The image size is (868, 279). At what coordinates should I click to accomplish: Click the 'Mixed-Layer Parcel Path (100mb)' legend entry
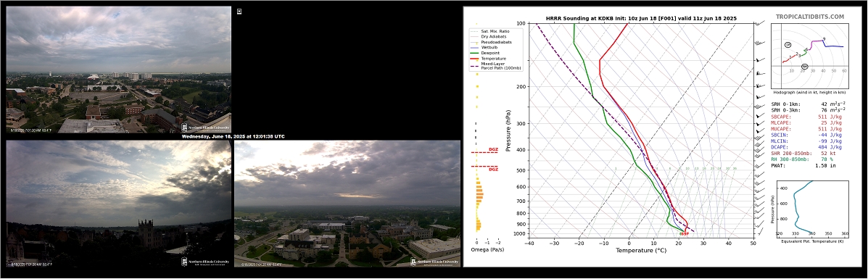coord(496,66)
